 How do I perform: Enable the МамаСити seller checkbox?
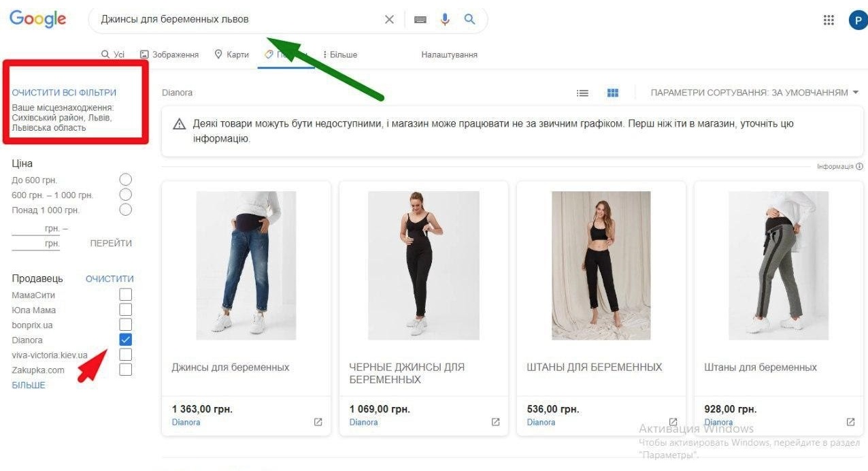pyautogui.click(x=124, y=295)
